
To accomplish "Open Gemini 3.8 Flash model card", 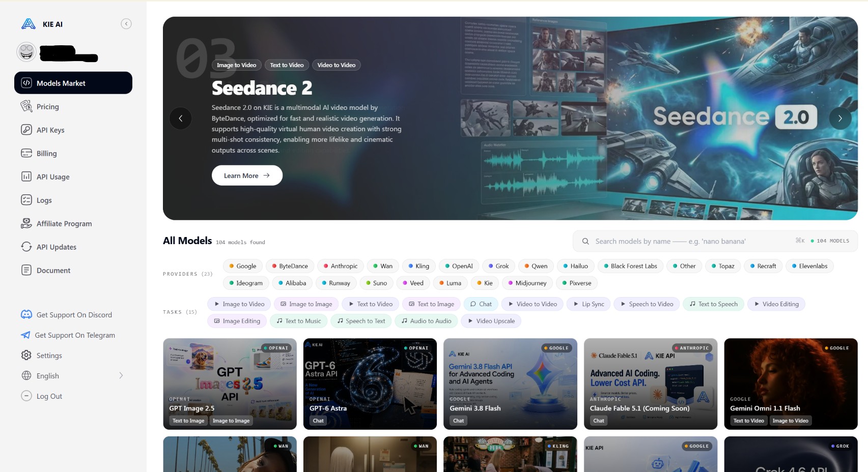I will pos(510,384).
